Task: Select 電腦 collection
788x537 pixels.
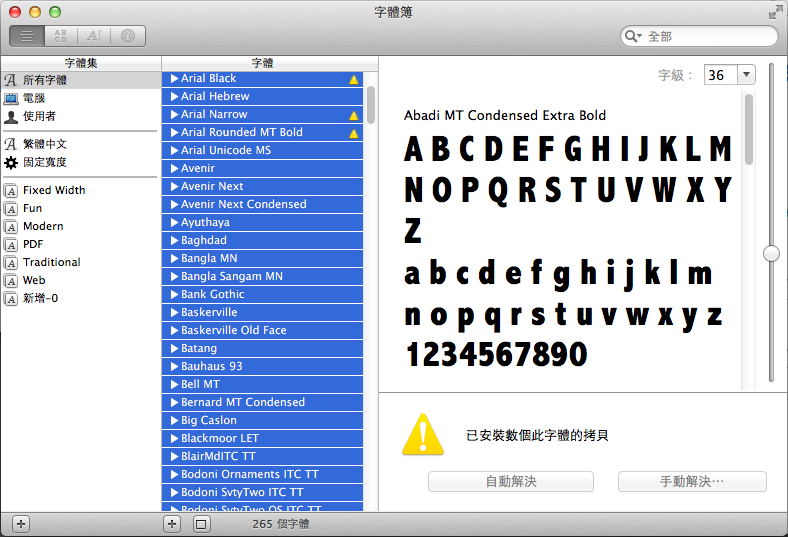Action: point(80,98)
